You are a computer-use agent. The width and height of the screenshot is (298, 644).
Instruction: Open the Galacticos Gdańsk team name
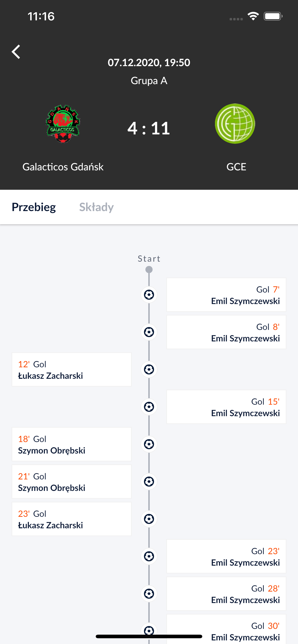(x=63, y=167)
